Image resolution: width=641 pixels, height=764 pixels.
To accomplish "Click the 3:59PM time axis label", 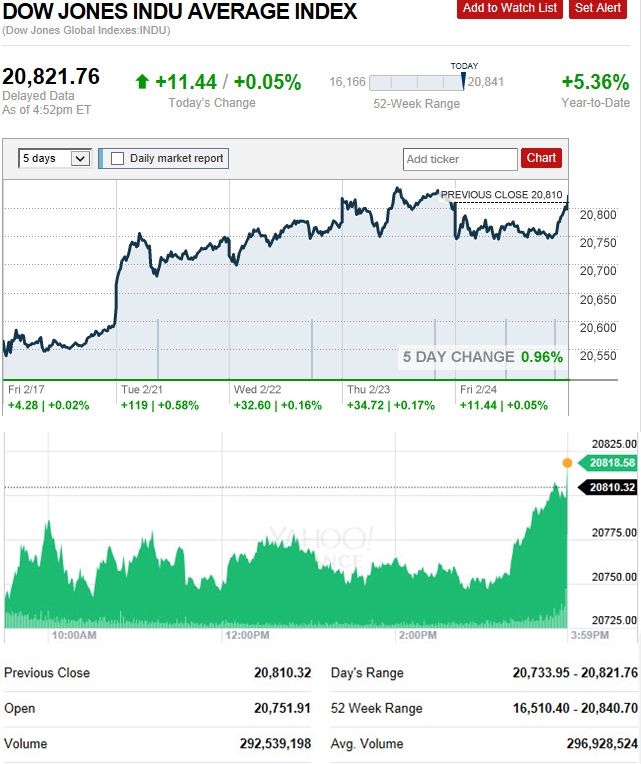I will tap(589, 635).
